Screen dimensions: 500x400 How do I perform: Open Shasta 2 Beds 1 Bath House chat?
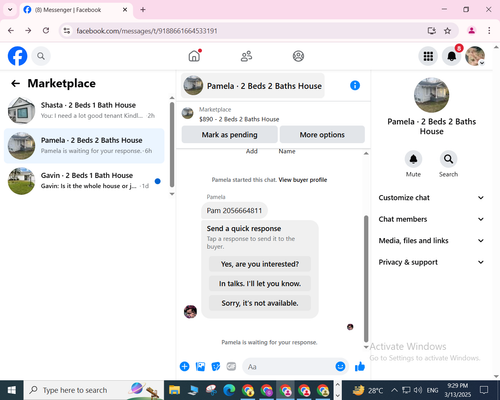coord(84,110)
